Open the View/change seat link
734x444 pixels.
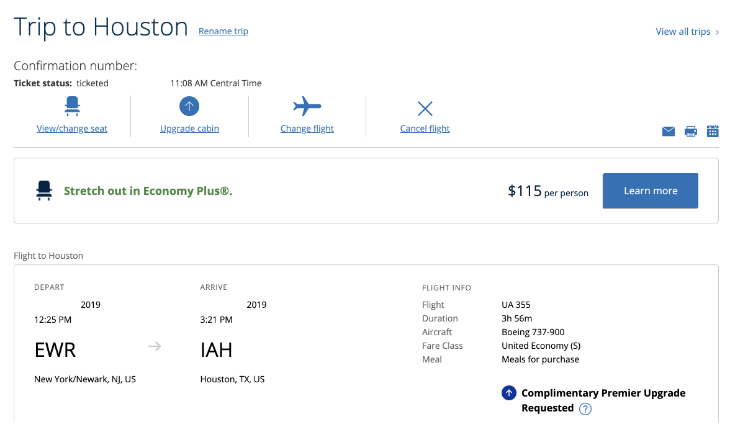tap(72, 129)
